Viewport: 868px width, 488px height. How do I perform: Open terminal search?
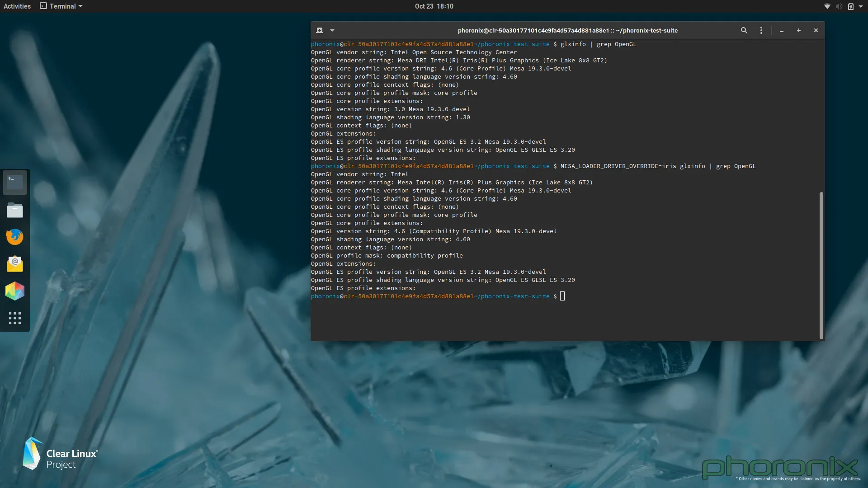click(744, 30)
